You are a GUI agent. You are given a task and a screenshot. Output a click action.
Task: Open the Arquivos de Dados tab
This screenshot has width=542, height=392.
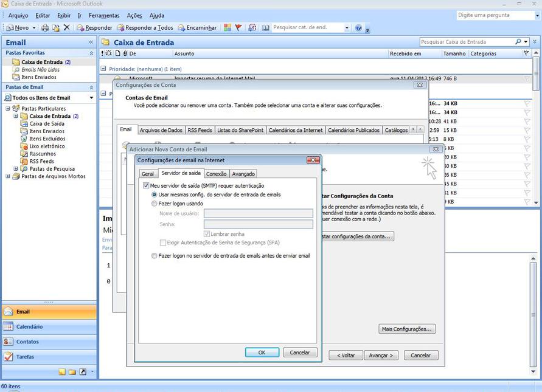pyautogui.click(x=161, y=130)
